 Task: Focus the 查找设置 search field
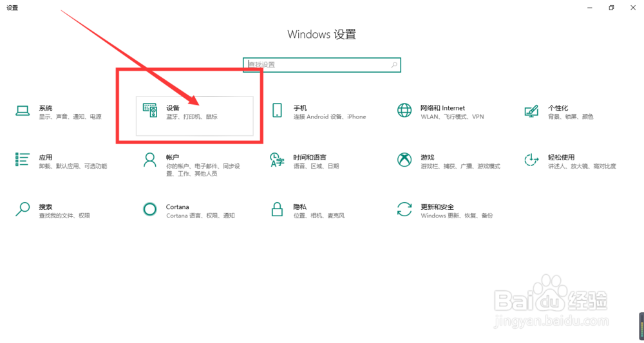point(321,65)
